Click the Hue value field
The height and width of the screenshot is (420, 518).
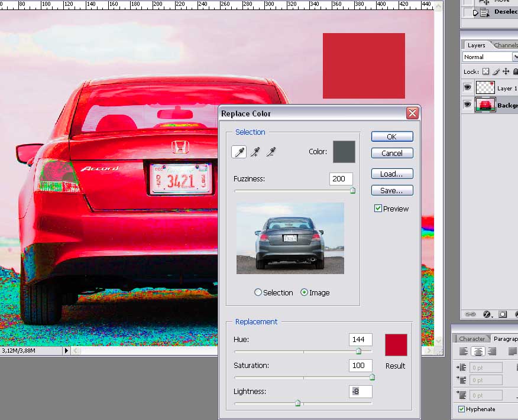coord(361,340)
